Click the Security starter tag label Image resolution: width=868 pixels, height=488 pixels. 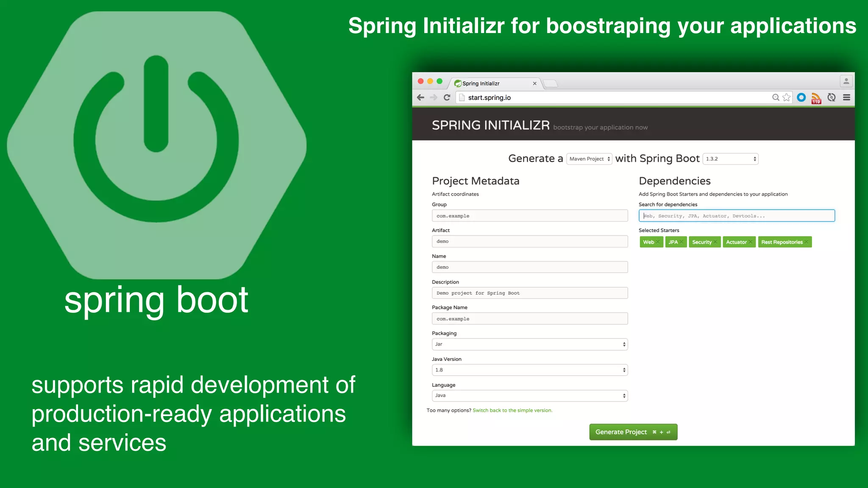coord(702,242)
